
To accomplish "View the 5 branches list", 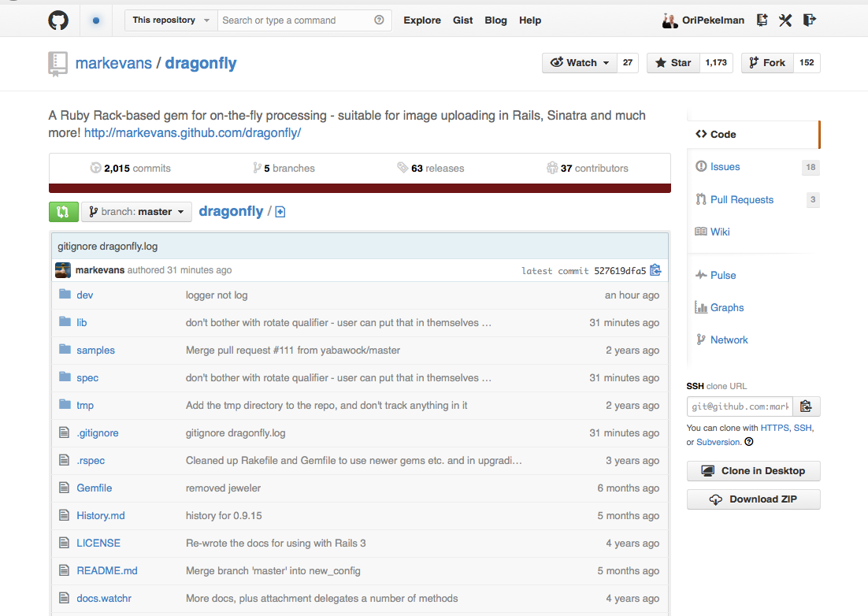I will tap(284, 169).
